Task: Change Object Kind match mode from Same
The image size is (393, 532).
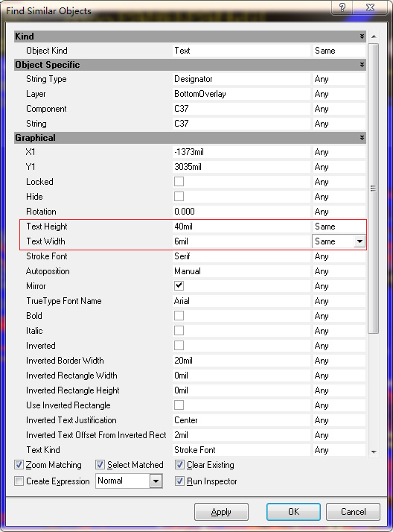Action: tap(339, 51)
